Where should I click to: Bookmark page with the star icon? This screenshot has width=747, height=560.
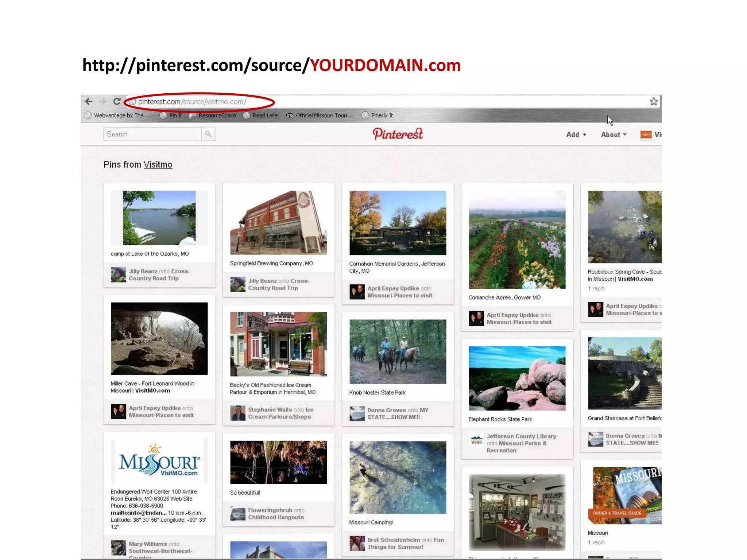[x=654, y=101]
